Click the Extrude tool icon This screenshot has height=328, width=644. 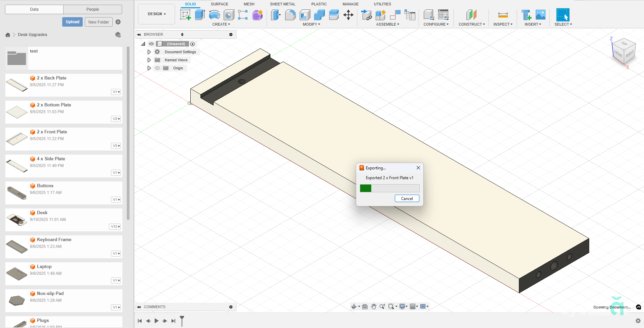point(200,15)
